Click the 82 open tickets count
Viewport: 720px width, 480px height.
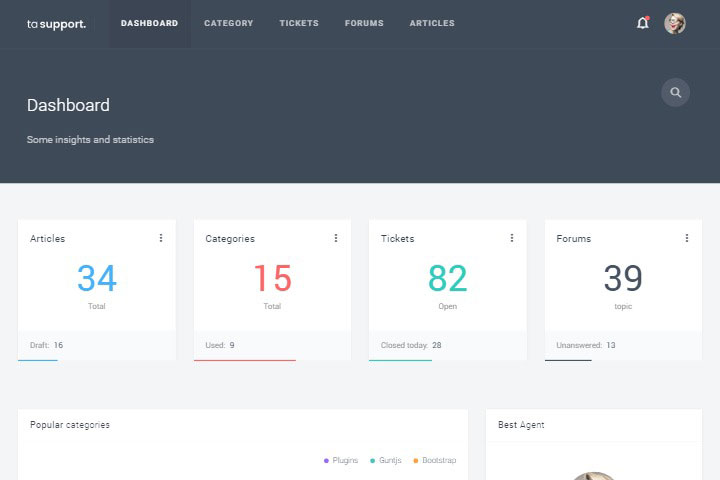coord(448,278)
